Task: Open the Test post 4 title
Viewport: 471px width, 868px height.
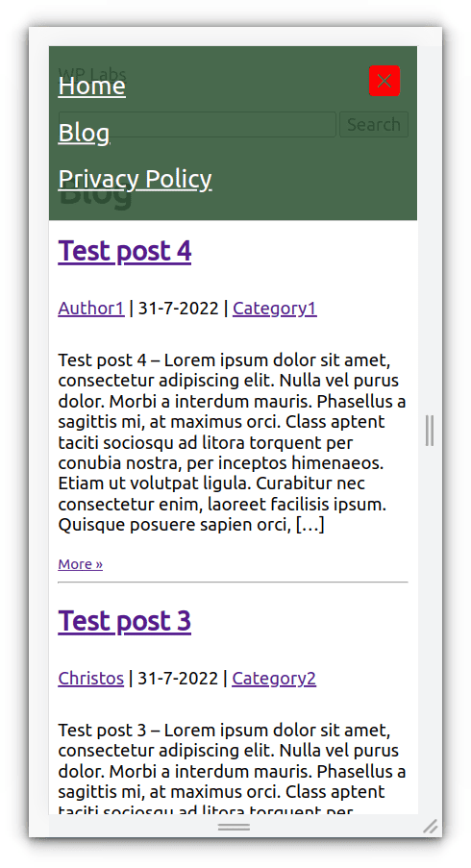Action: (125, 251)
